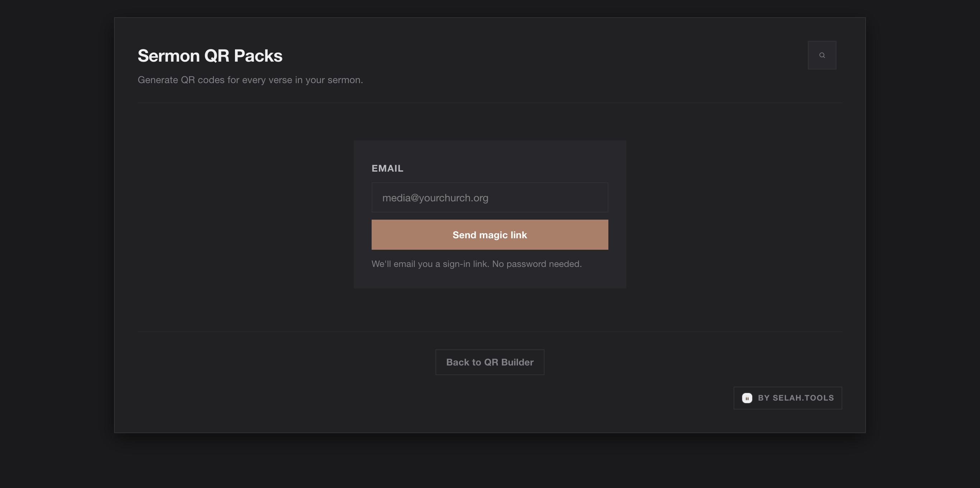Select the EMAIL field label

387,168
